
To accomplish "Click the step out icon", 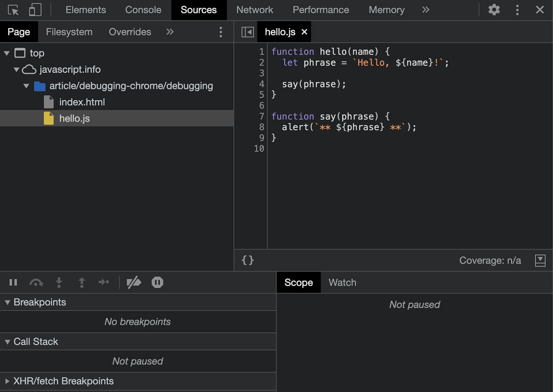I will click(82, 282).
